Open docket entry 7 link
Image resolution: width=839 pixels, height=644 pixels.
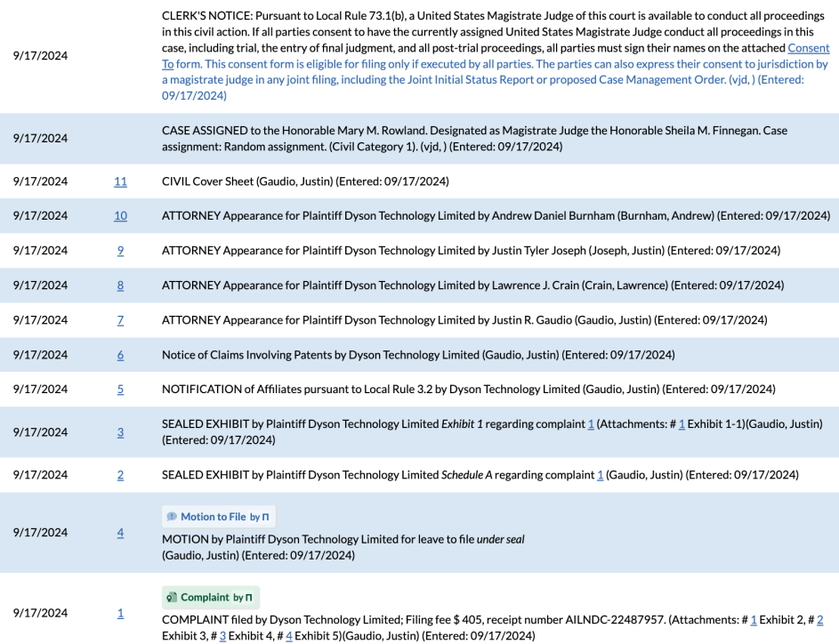click(x=120, y=320)
